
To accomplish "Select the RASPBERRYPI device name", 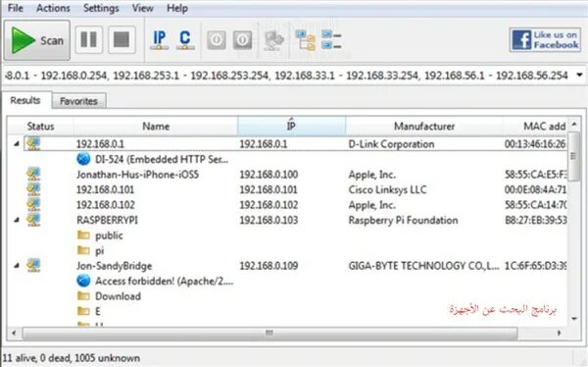I will pos(107,220).
